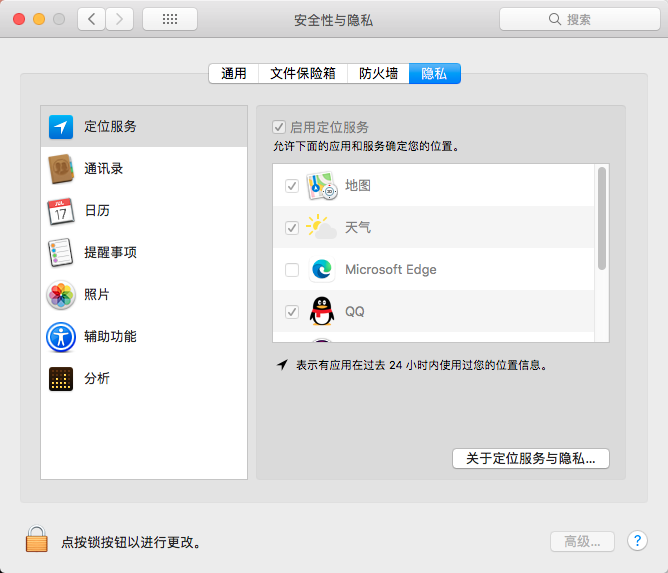This screenshot has height=573, width=668.
Task: Select the Location Services (定位服务) icon
Action: tap(61, 127)
